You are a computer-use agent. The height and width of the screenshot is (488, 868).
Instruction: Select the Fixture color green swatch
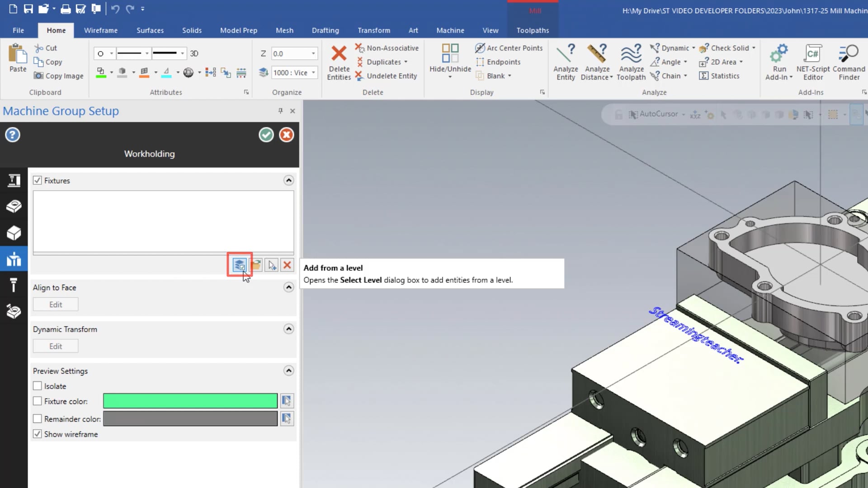click(190, 401)
